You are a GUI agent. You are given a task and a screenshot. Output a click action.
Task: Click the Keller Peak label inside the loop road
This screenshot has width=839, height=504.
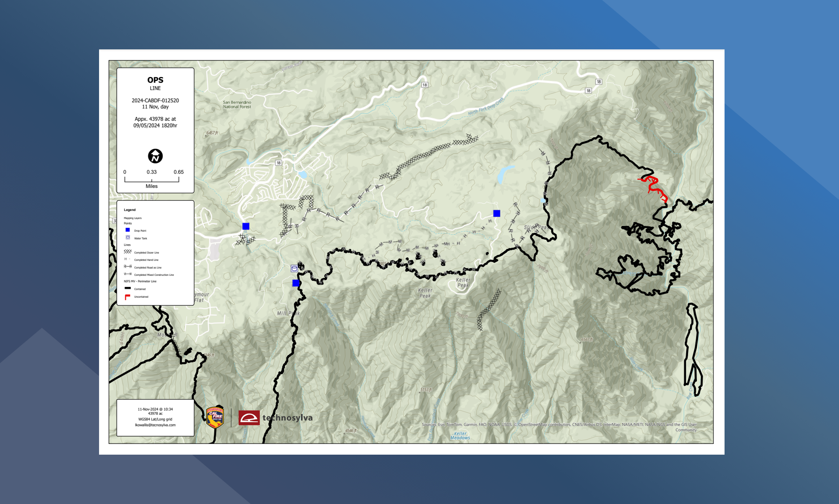coord(463,282)
